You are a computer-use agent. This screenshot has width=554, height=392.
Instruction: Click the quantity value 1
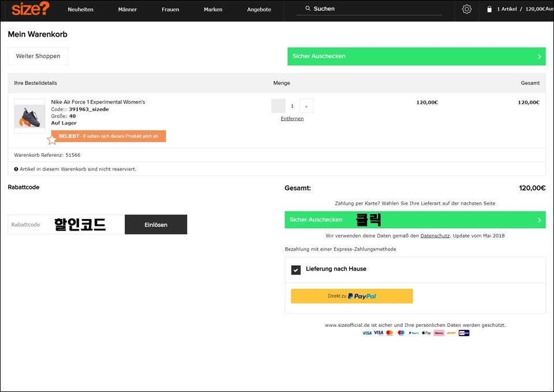click(292, 106)
